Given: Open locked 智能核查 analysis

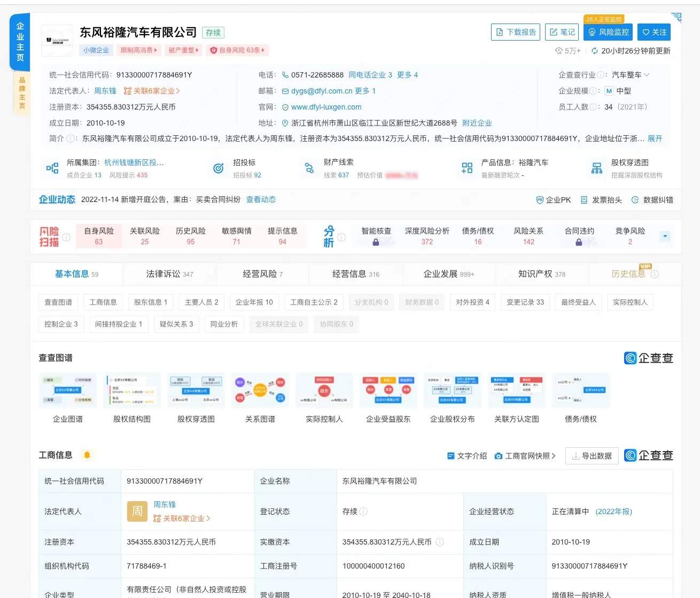Looking at the screenshot, I should coord(376,236).
